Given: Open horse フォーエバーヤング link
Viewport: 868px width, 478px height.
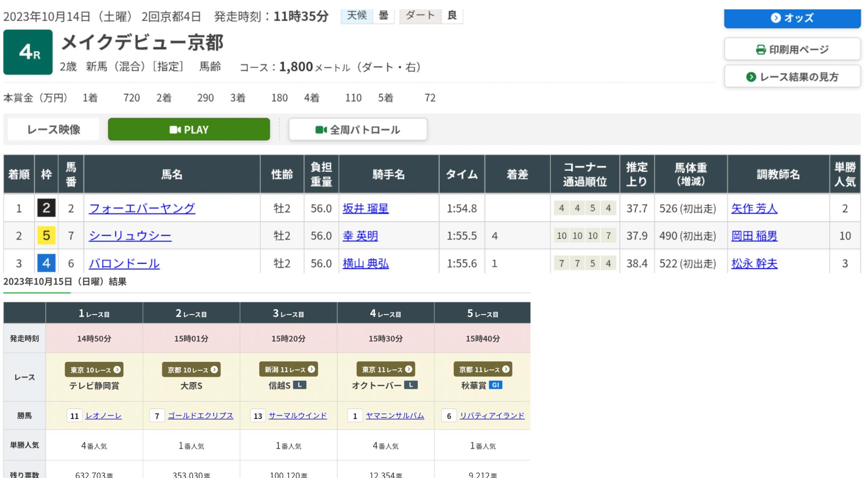Looking at the screenshot, I should (x=142, y=208).
